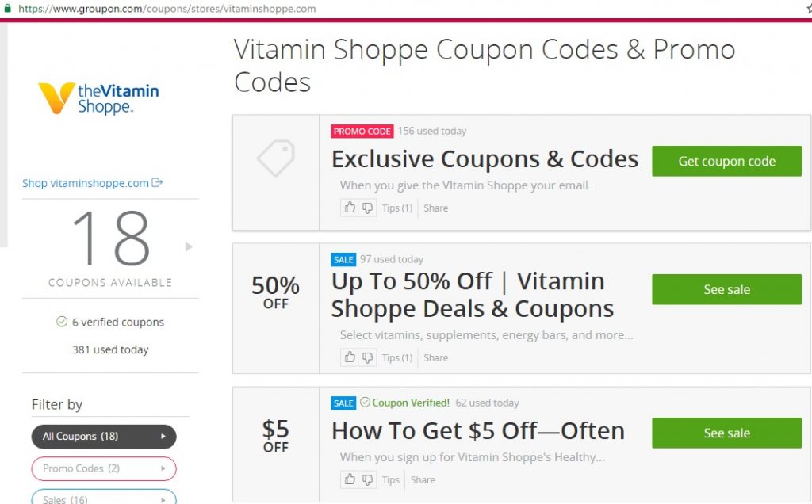The width and height of the screenshot is (812, 504).
Task: Expand the All Coupons filter chevron
Action: tap(164, 437)
